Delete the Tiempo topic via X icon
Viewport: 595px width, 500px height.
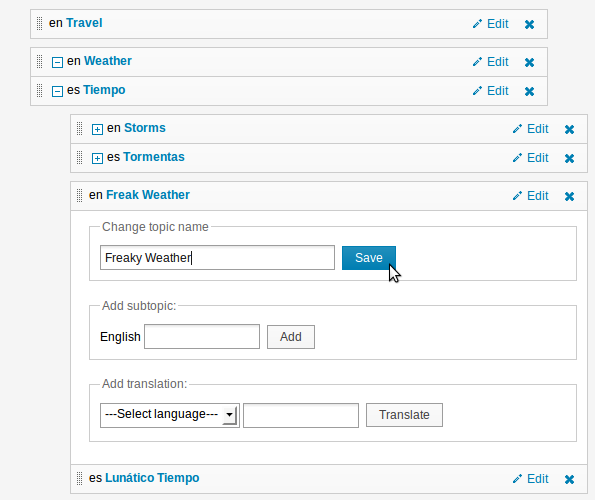click(x=529, y=91)
